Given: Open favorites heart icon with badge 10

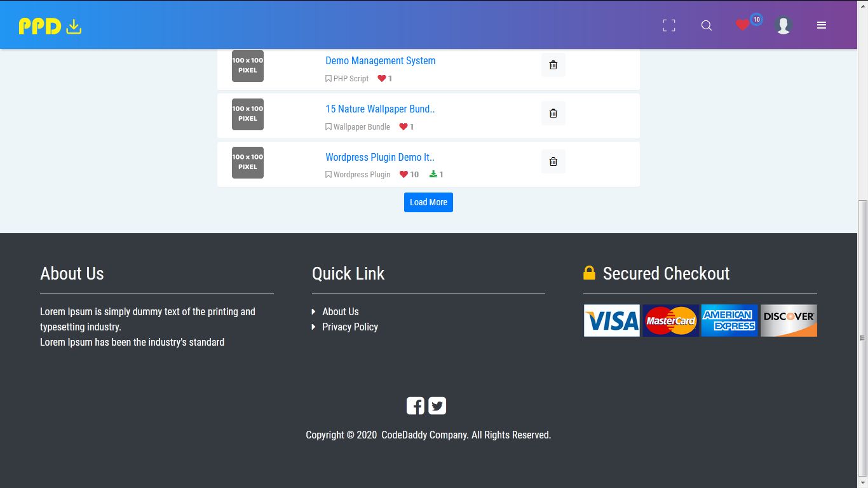Looking at the screenshot, I should point(743,25).
